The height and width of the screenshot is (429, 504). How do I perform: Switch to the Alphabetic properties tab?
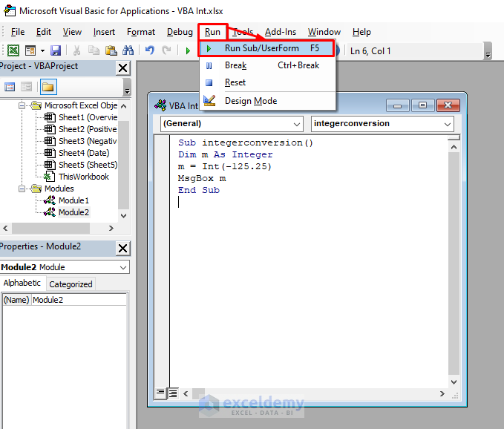[x=22, y=283]
